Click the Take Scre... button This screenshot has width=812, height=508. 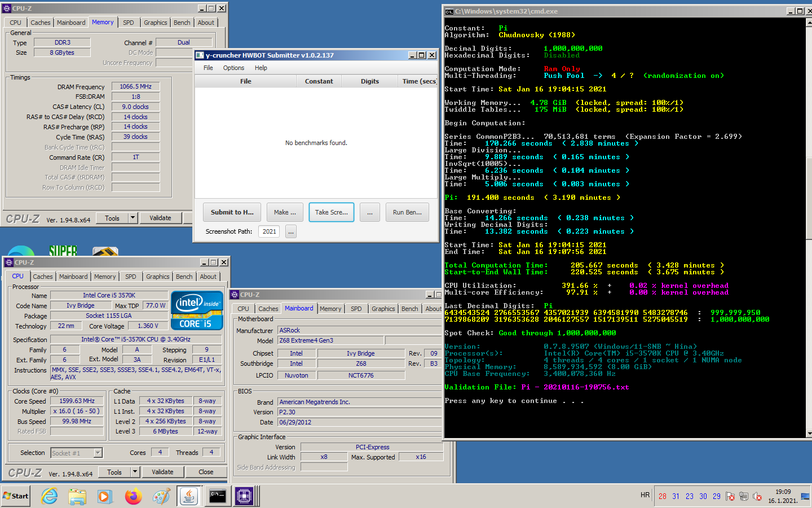point(332,212)
